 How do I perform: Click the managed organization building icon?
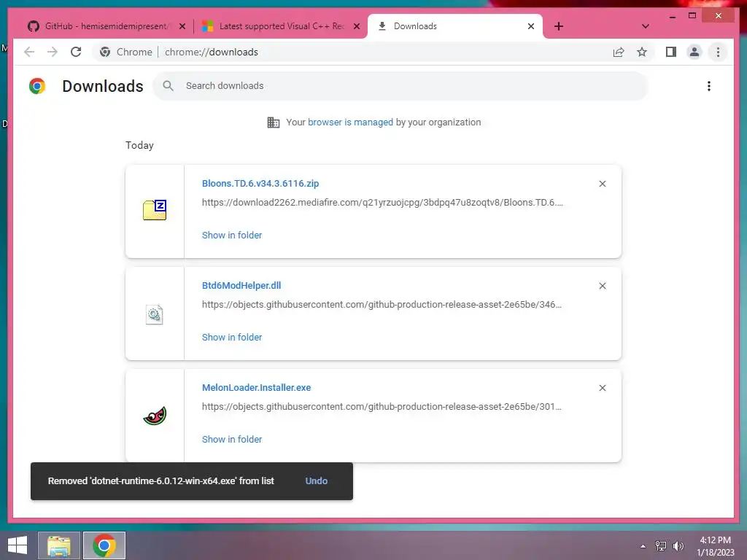[x=274, y=122]
